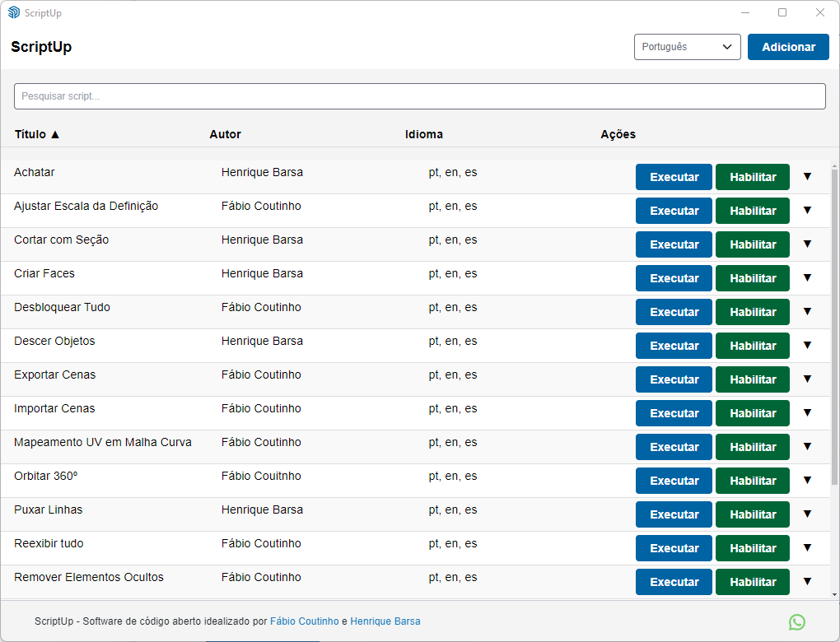840x642 pixels.
Task: Click the Remover Elementos Ocultos title
Action: pyautogui.click(x=89, y=577)
